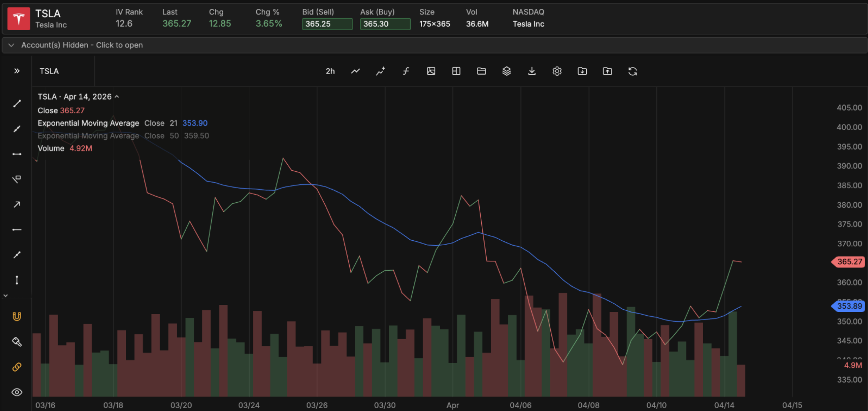The image size is (868, 411).
Task: Open the layers stack icon
Action: (507, 71)
